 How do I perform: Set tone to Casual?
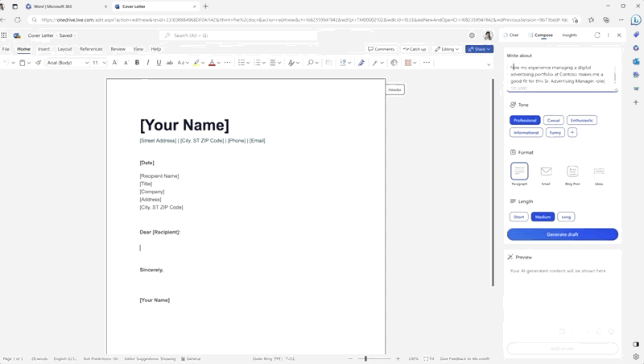click(x=553, y=120)
